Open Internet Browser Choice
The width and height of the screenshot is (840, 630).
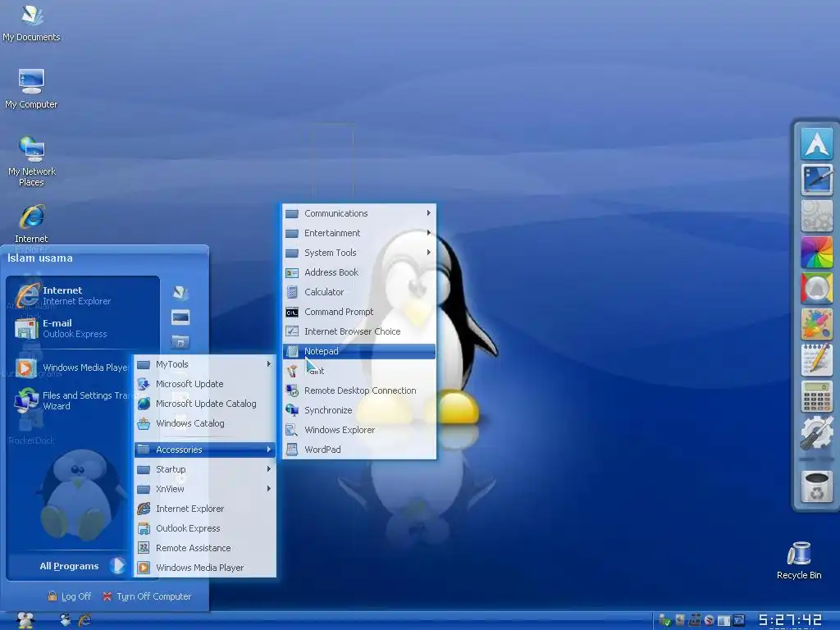tap(359, 331)
